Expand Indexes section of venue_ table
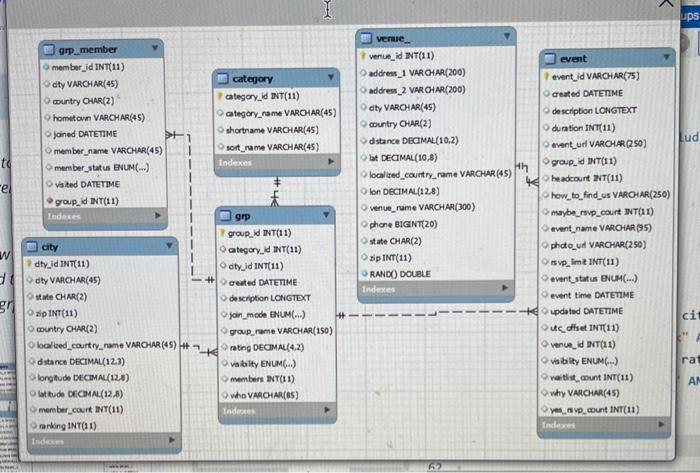700x473 pixels. [x=505, y=288]
